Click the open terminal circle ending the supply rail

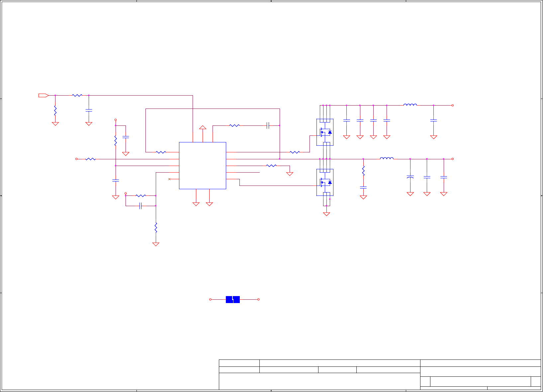[452, 105]
